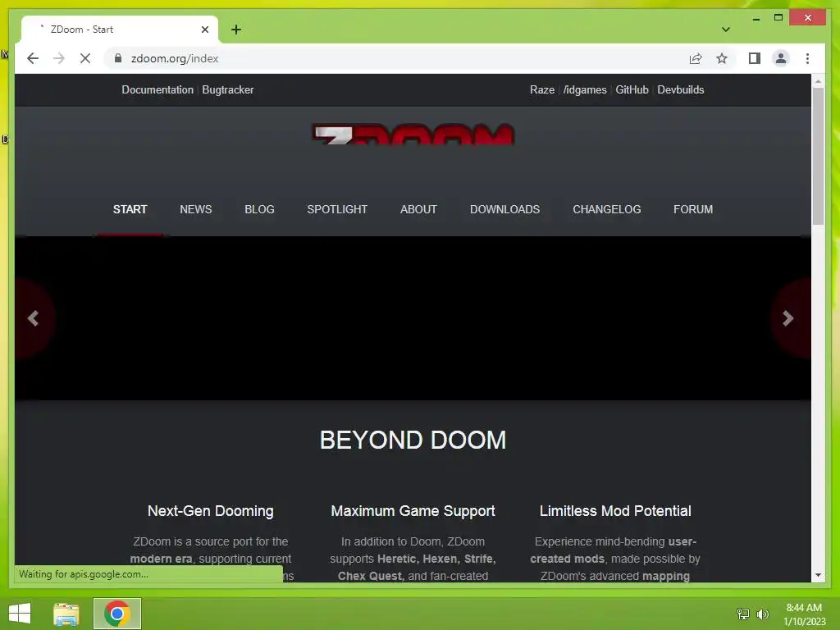This screenshot has height=630, width=840.
Task: Click the Maximum Game Support heading
Action: tap(413, 511)
